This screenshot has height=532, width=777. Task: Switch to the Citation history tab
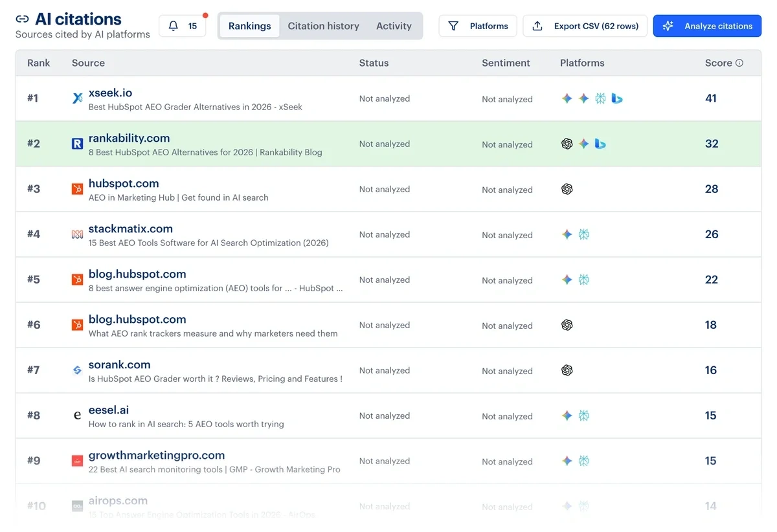[324, 26]
